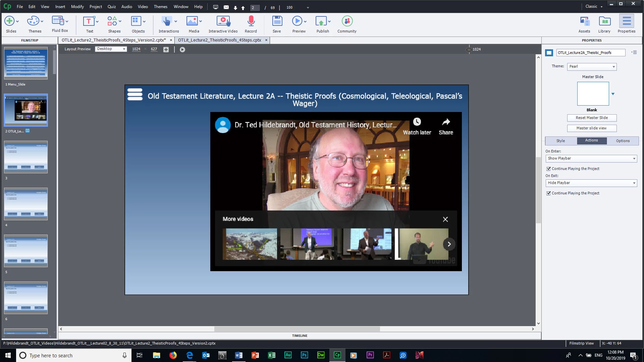Click the Interactions toolbar icon
This screenshot has height=362, width=644.
pos(167,22)
